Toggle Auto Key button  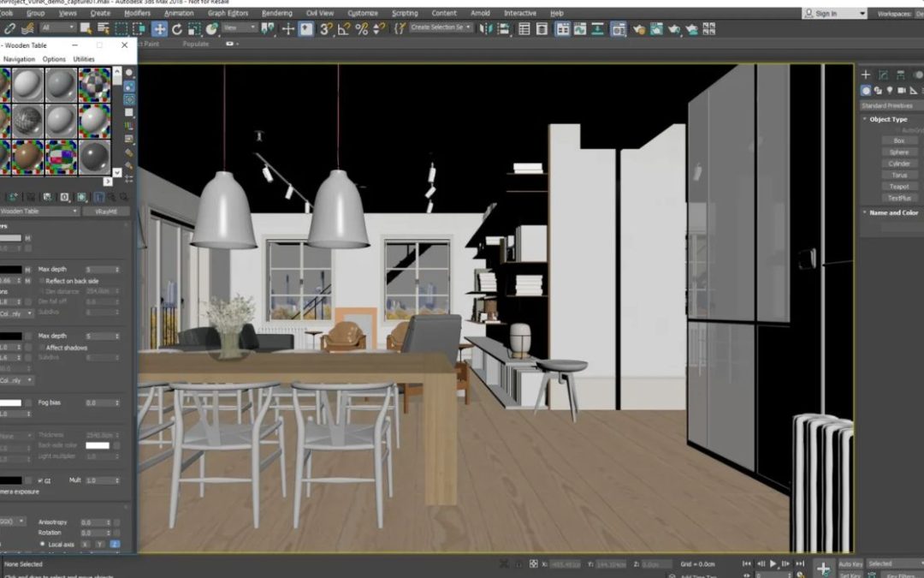(850, 564)
